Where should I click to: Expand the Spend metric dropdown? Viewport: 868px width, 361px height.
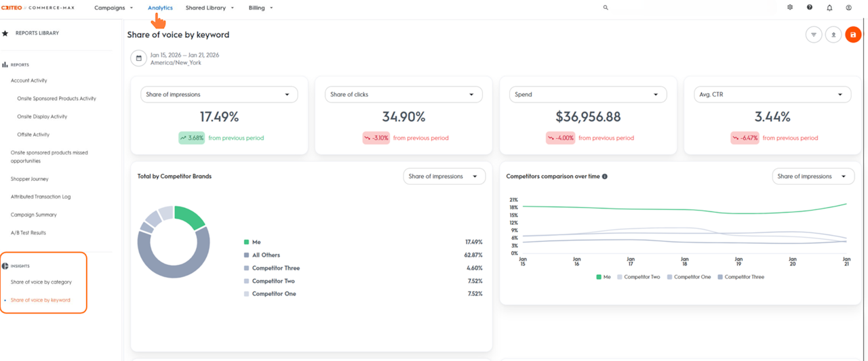tap(587, 95)
